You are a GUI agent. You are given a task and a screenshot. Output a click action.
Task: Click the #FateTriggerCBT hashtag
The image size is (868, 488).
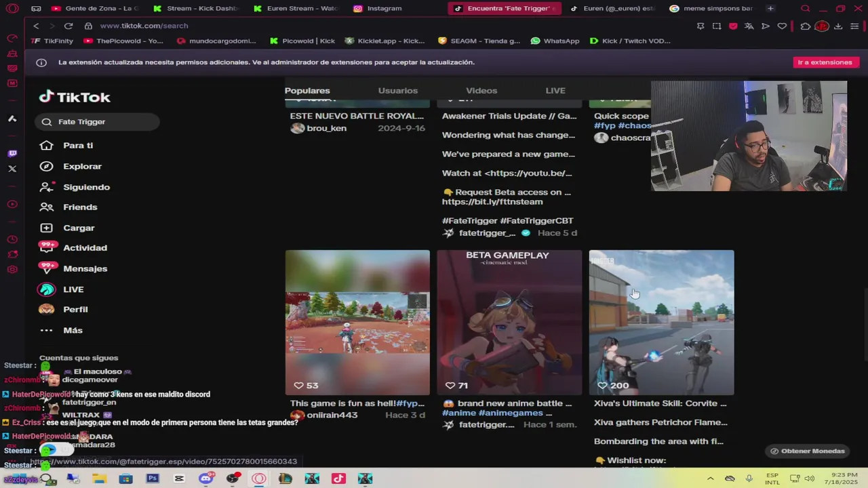[x=536, y=221]
